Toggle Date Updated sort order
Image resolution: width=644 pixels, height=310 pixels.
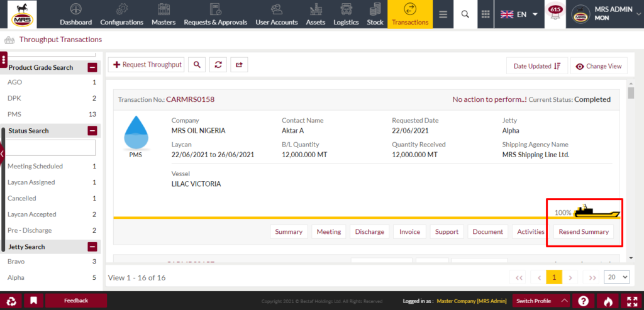[x=537, y=66]
